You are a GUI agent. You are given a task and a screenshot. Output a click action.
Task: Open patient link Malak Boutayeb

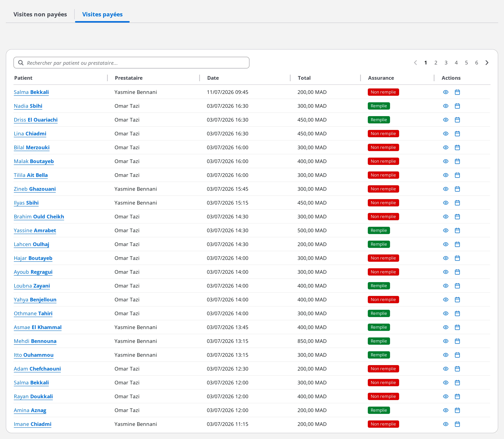pos(34,161)
